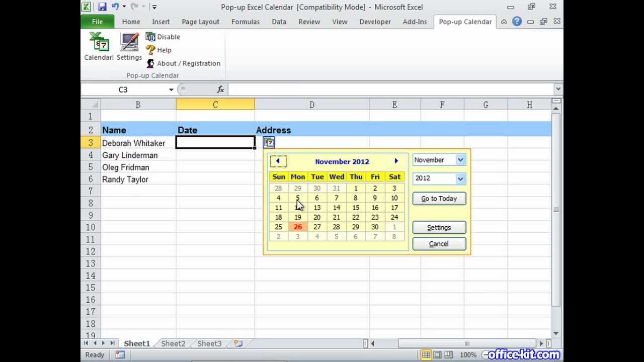Image resolution: width=644 pixels, height=362 pixels.
Task: Pick the highlighted date 26 in the calendar
Action: coord(298,227)
